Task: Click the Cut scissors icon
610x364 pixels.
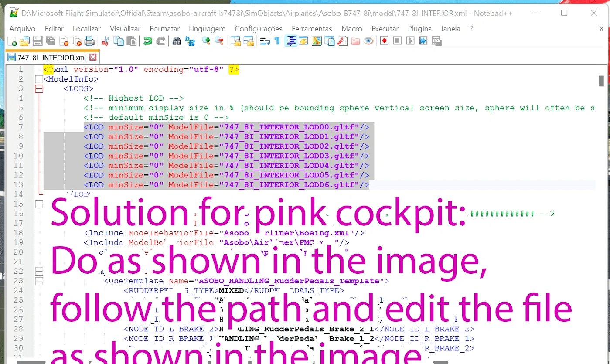Action: coord(105,41)
